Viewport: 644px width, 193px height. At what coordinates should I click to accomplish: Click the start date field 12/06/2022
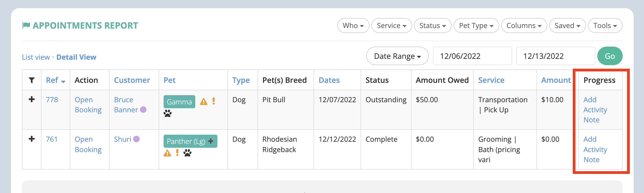tap(472, 56)
